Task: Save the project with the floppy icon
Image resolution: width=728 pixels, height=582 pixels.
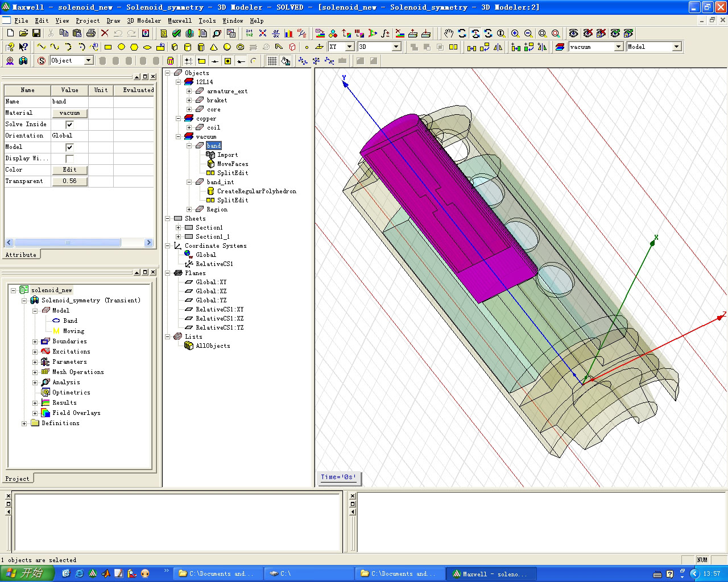Action: [36, 34]
